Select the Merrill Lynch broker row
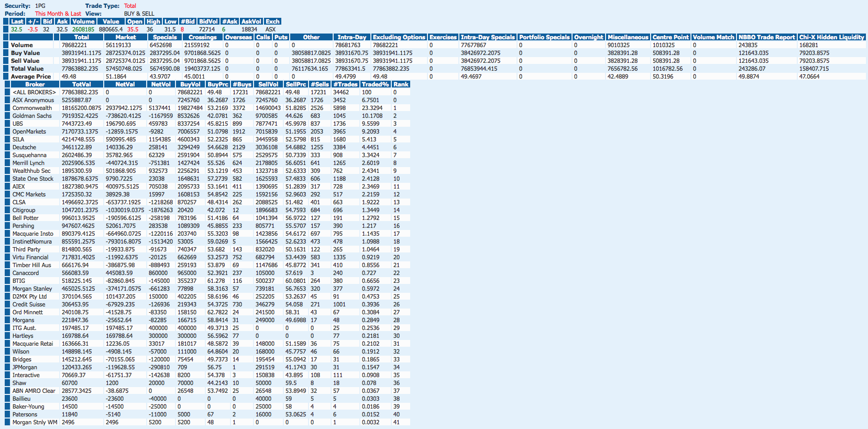Screen dimensions: 868x429 (x=207, y=163)
